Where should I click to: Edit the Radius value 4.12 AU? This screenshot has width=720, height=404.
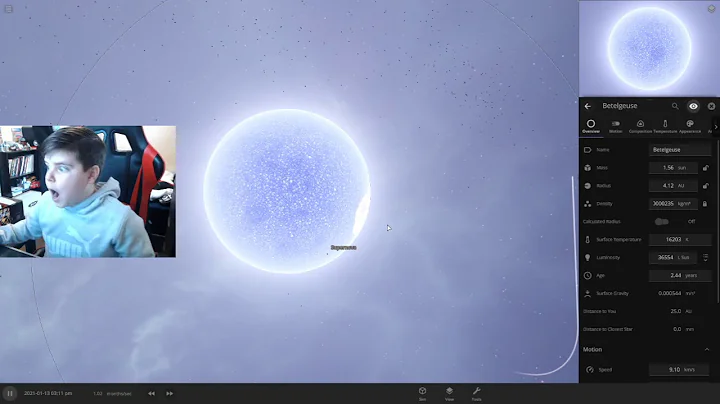coord(673,185)
